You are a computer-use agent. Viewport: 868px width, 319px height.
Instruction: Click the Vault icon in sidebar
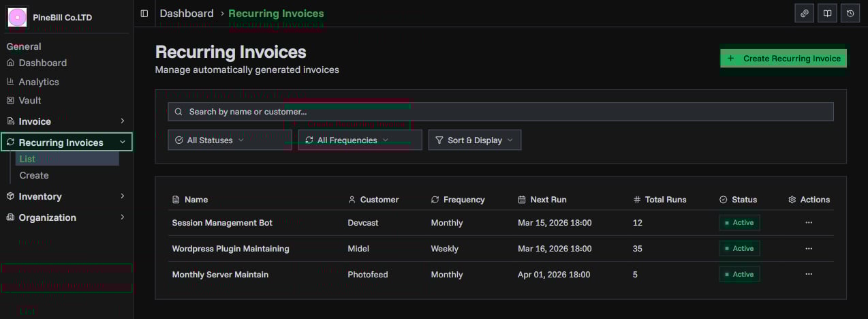click(10, 100)
